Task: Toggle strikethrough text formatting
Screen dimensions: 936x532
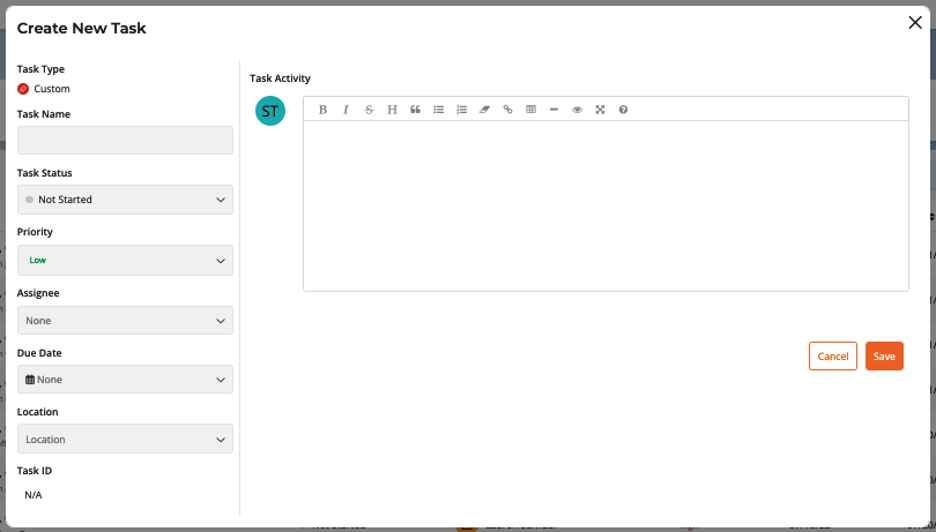Action: (x=369, y=109)
